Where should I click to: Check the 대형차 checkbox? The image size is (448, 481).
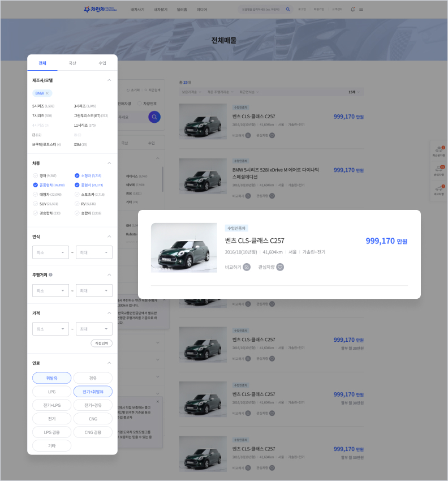coord(35,195)
